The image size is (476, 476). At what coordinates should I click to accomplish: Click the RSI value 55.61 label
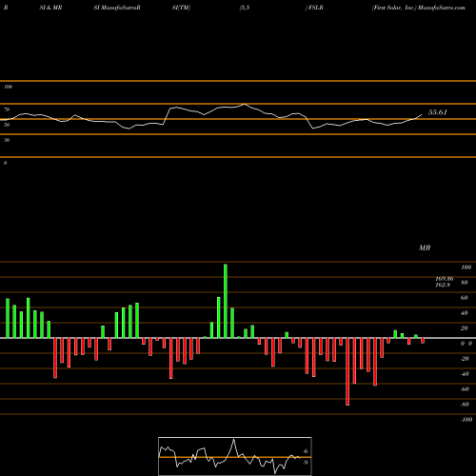[438, 112]
